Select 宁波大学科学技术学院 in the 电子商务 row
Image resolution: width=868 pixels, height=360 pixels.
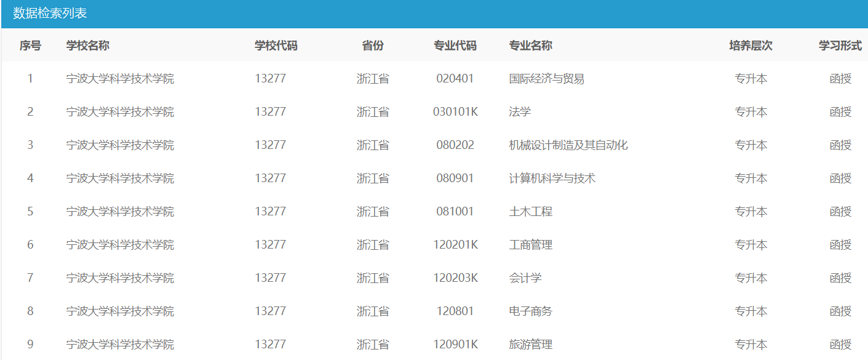120,311
